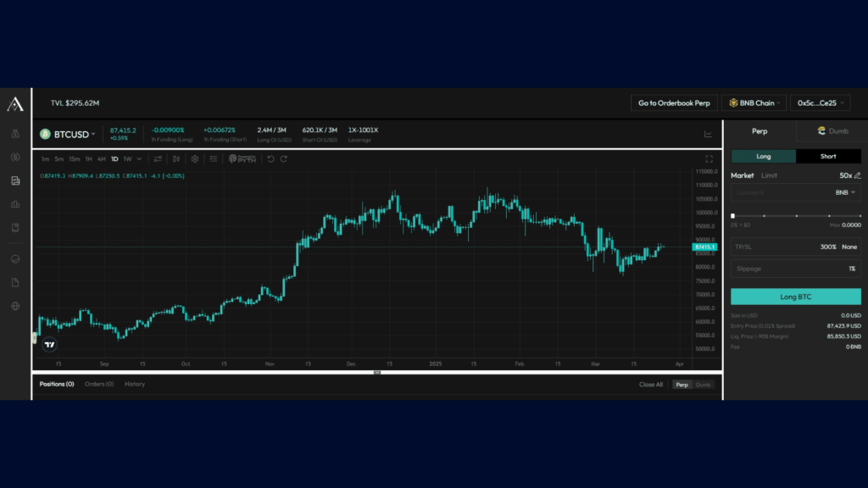
Task: Click the Slippage input field
Action: click(795, 269)
